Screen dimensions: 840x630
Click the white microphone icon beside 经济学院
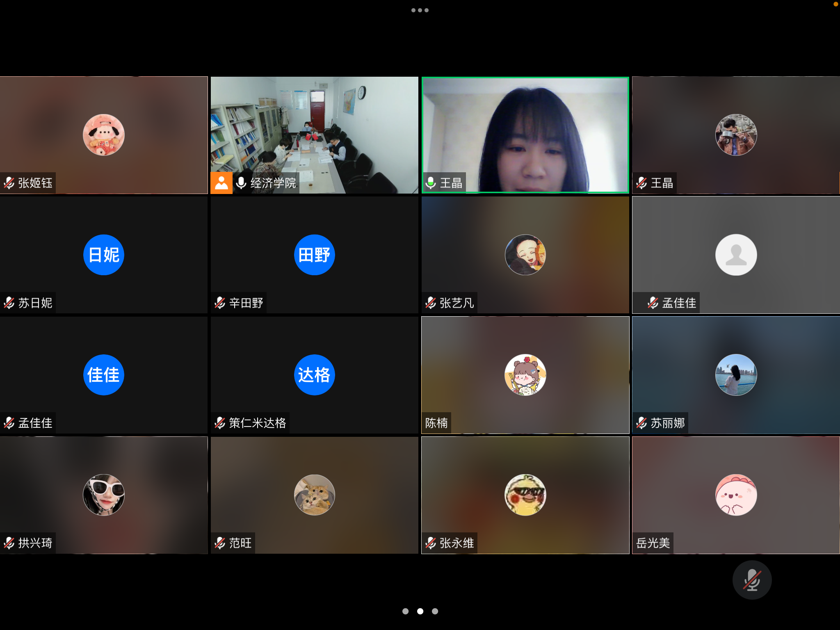(241, 183)
